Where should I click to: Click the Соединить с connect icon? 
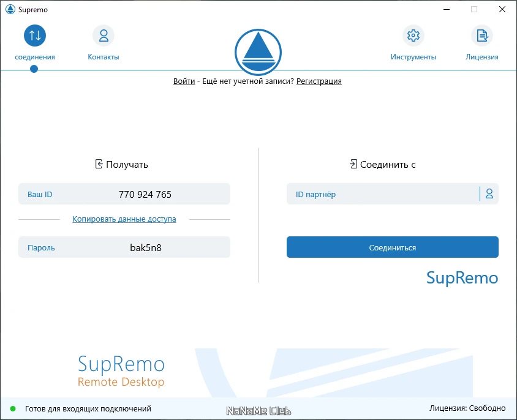coord(353,164)
